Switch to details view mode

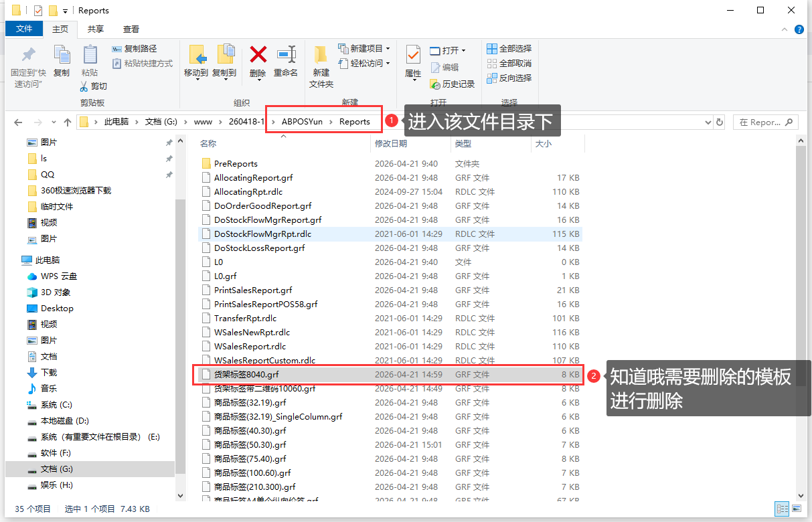pos(782,509)
